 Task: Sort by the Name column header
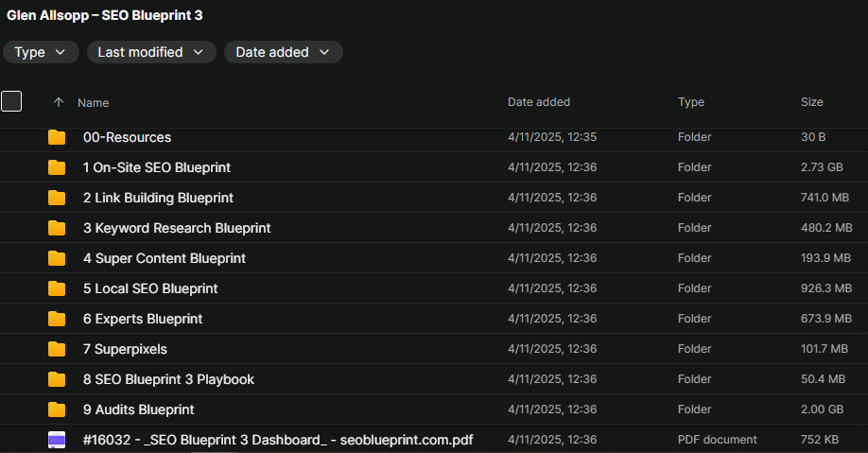(x=93, y=102)
